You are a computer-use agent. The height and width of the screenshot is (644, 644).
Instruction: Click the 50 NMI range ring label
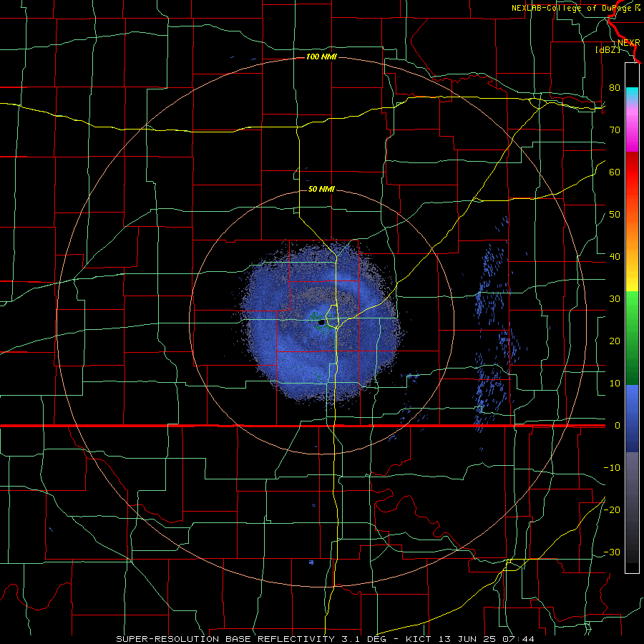click(x=321, y=189)
